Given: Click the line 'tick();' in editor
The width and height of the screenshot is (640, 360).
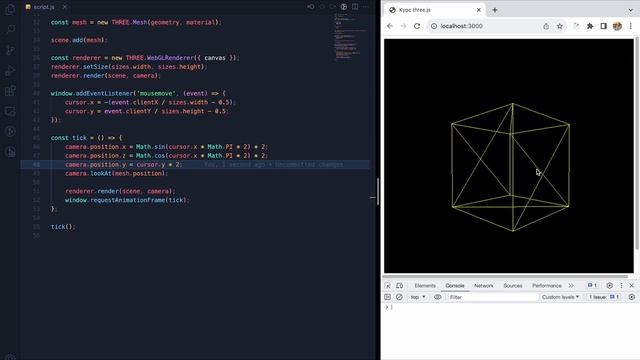Looking at the screenshot, I should (63, 227).
